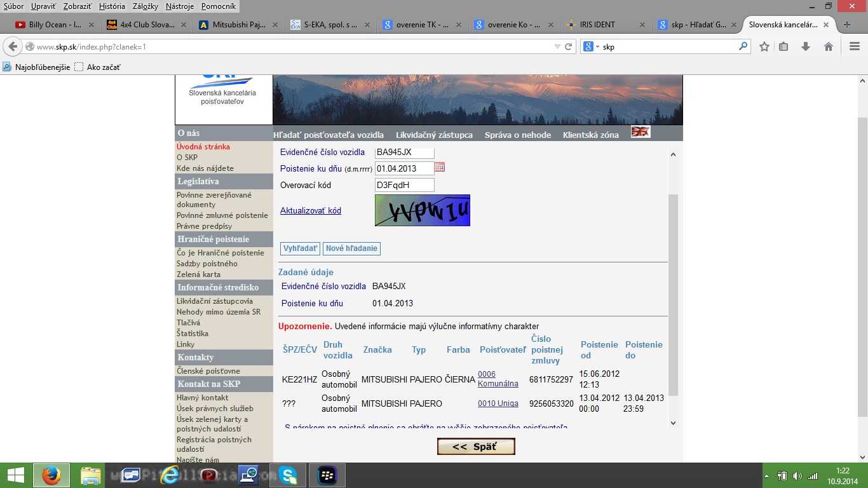Click the search magnifier icon
868x488 pixels.
(x=743, y=46)
